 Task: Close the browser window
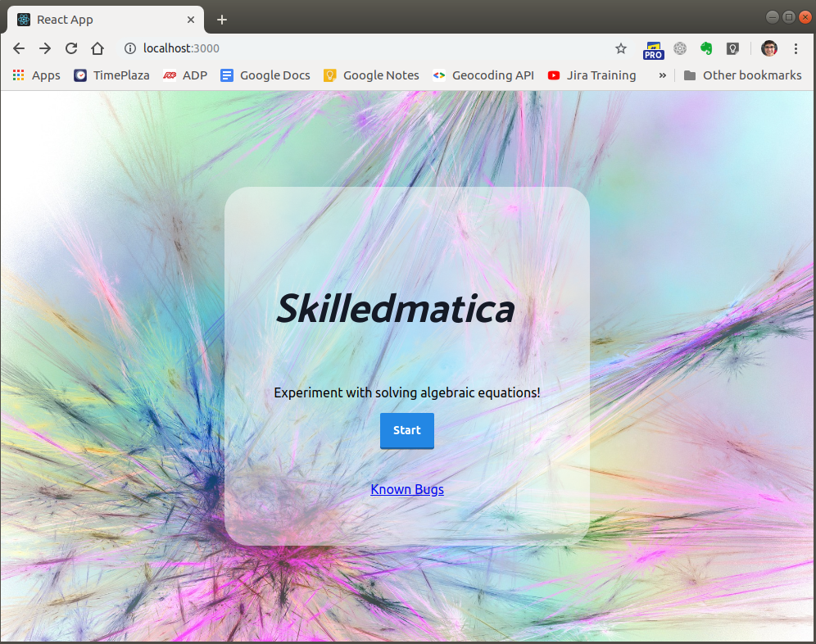[805, 17]
